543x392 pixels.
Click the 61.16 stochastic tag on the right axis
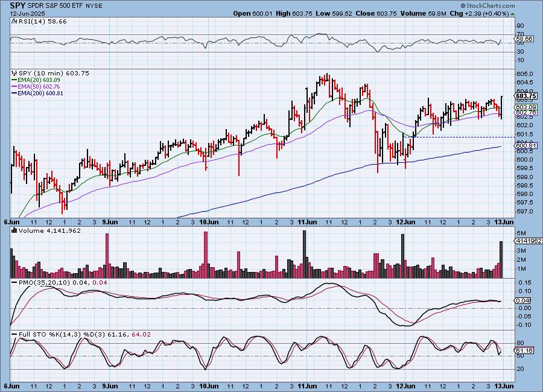(525, 351)
